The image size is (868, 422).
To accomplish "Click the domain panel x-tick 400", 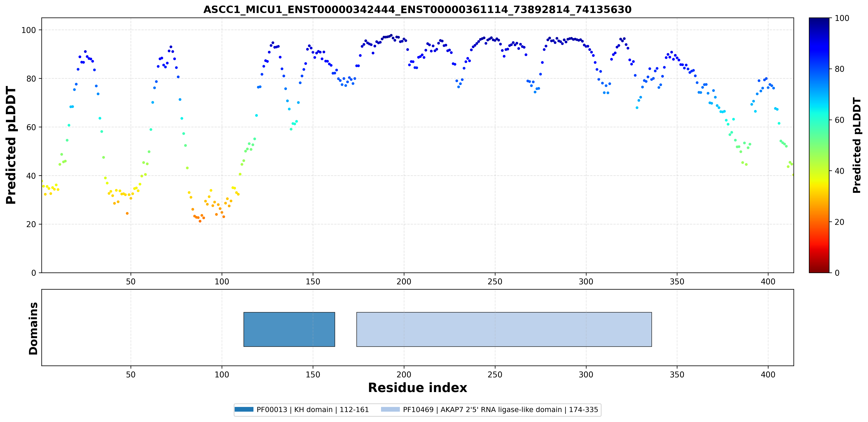I will coord(768,374).
